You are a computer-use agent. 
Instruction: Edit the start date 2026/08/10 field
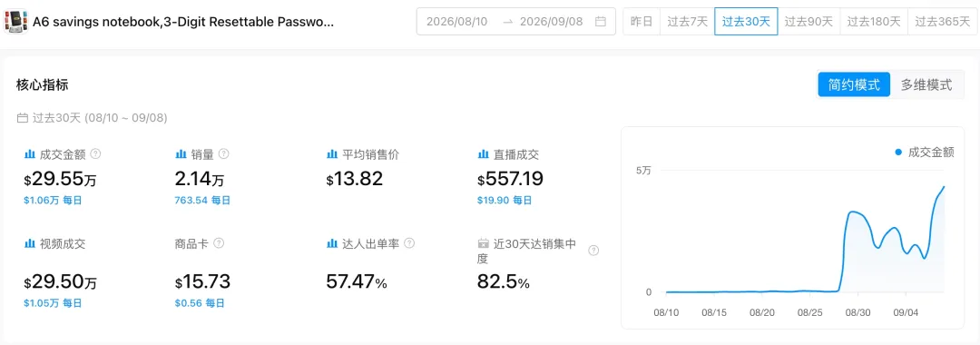click(456, 22)
